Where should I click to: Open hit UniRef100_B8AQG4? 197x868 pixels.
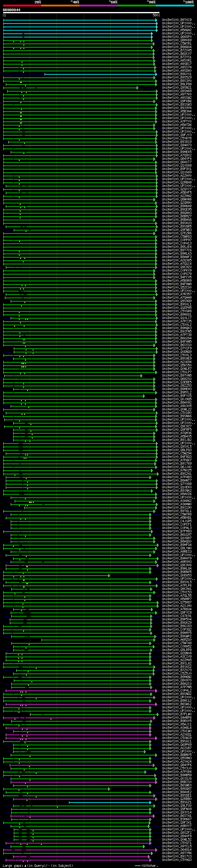[x=177, y=47]
